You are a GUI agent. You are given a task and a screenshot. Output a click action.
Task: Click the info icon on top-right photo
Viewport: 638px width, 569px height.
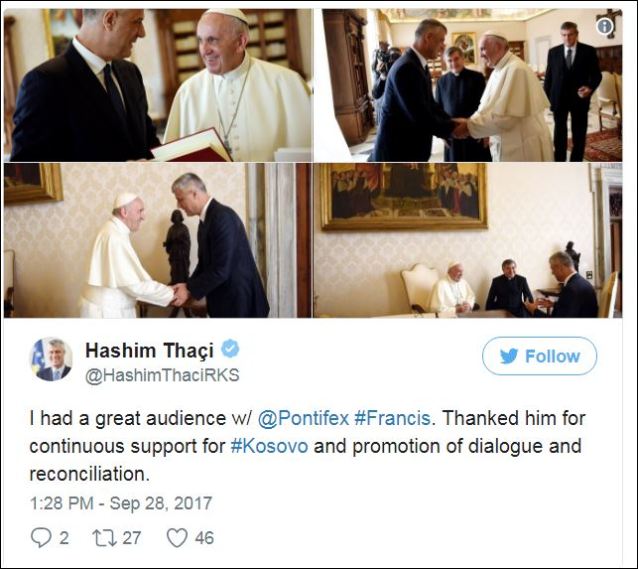(x=605, y=26)
